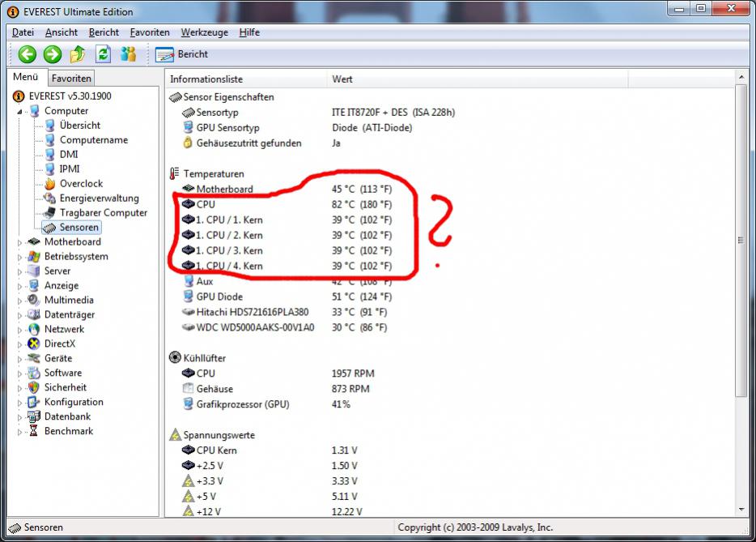Select the Computername tree item
The image size is (756, 542).
(x=94, y=140)
